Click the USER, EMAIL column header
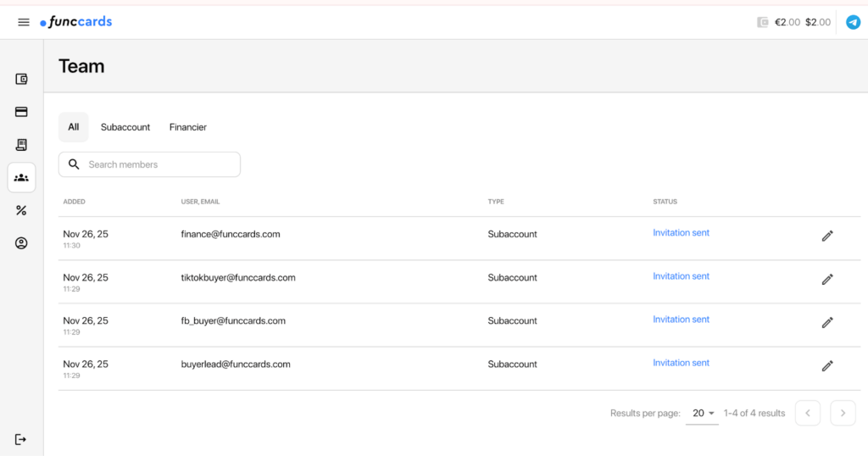 (200, 202)
